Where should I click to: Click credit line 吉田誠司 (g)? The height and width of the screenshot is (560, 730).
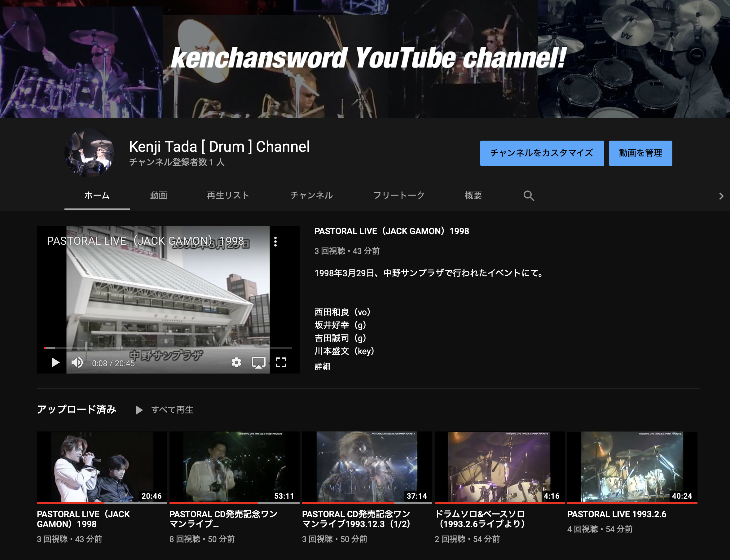coord(340,338)
